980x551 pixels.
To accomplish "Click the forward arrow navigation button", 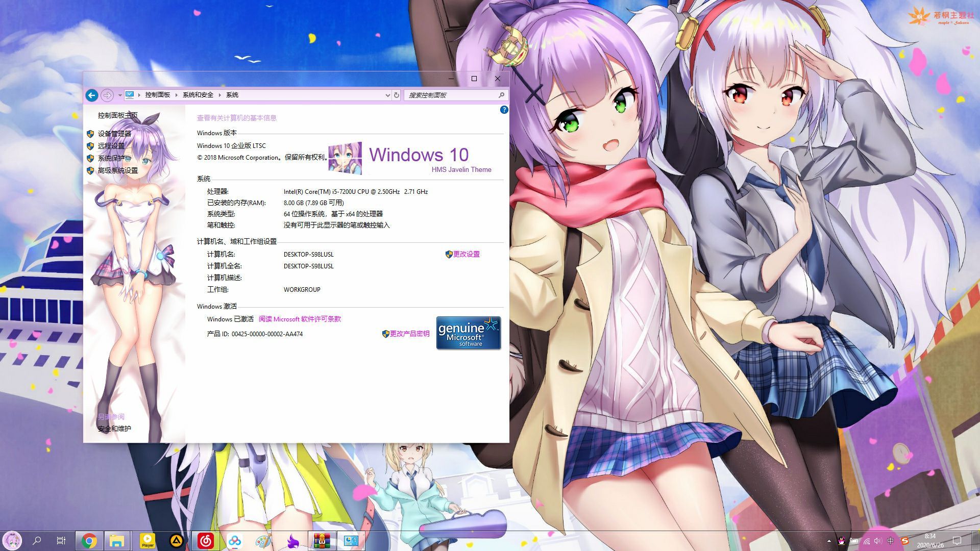I will click(x=107, y=95).
